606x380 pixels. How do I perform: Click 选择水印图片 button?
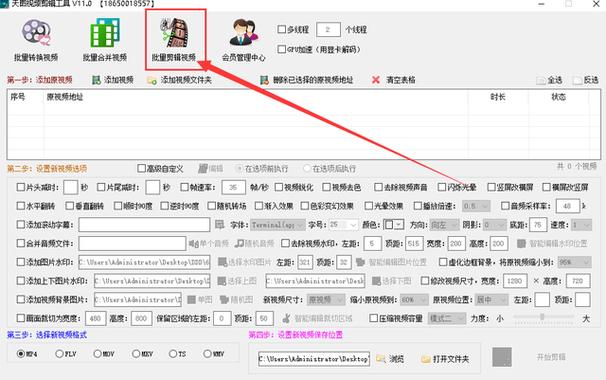coord(244,262)
